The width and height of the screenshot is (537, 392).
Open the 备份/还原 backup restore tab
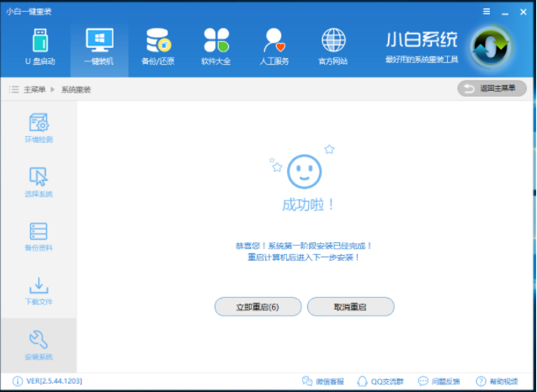click(x=158, y=48)
